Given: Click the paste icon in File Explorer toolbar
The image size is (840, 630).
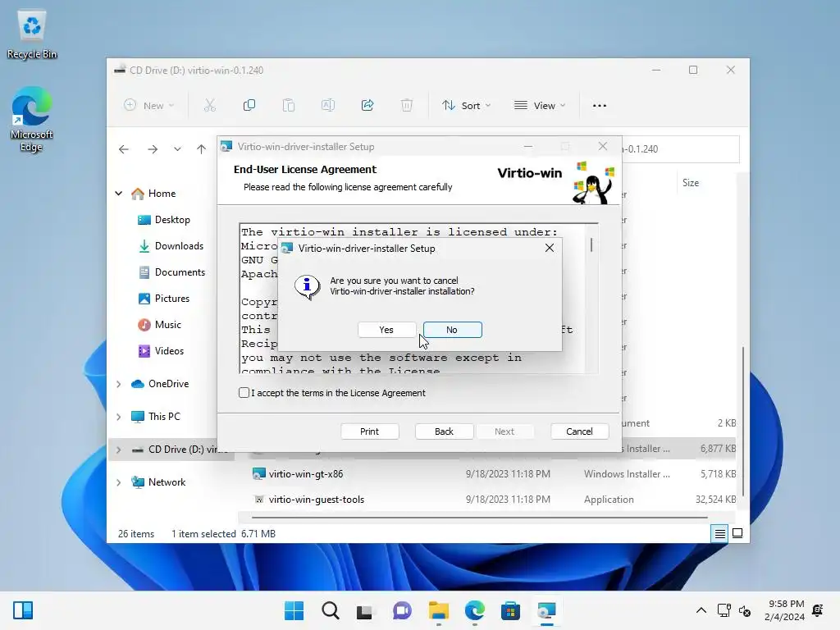Looking at the screenshot, I should point(289,106).
